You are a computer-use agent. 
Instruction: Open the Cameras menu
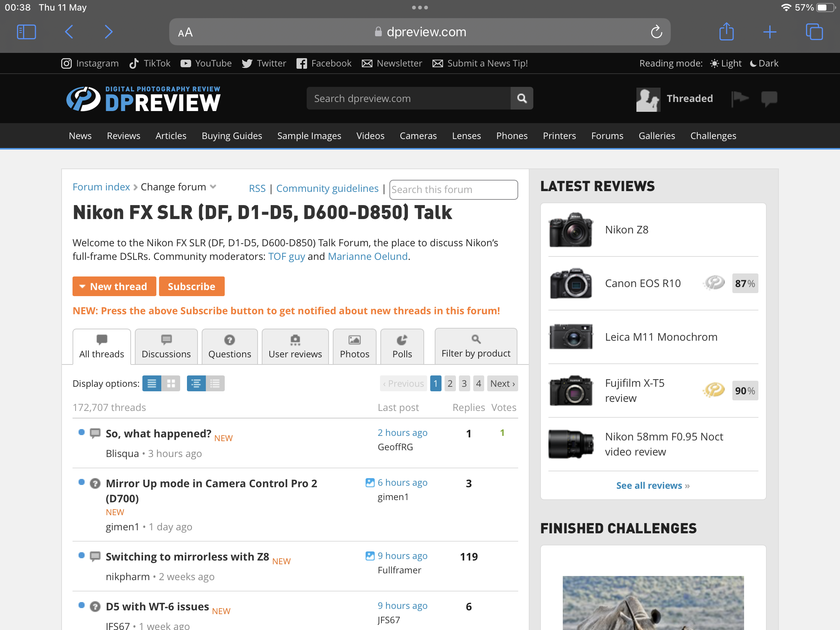(x=418, y=136)
